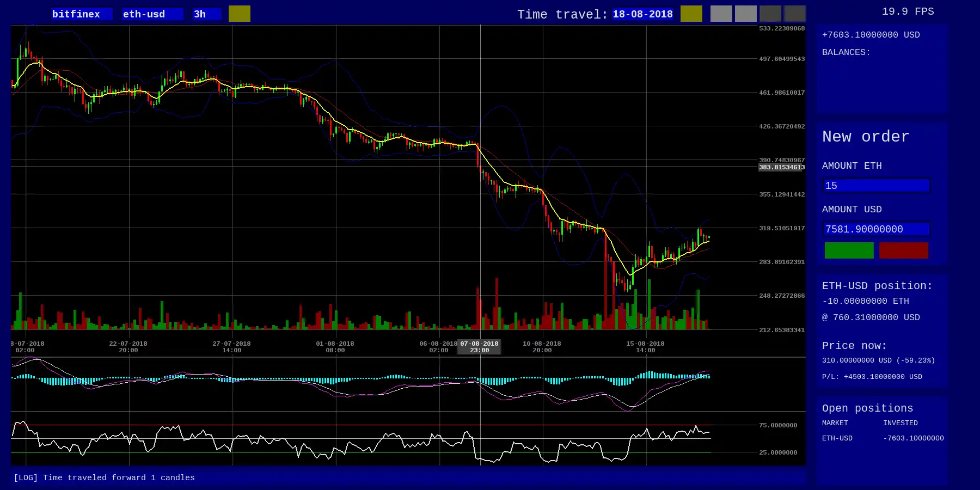The image size is (980, 490).
Task: Click the green buy button in New order
Action: click(849, 250)
